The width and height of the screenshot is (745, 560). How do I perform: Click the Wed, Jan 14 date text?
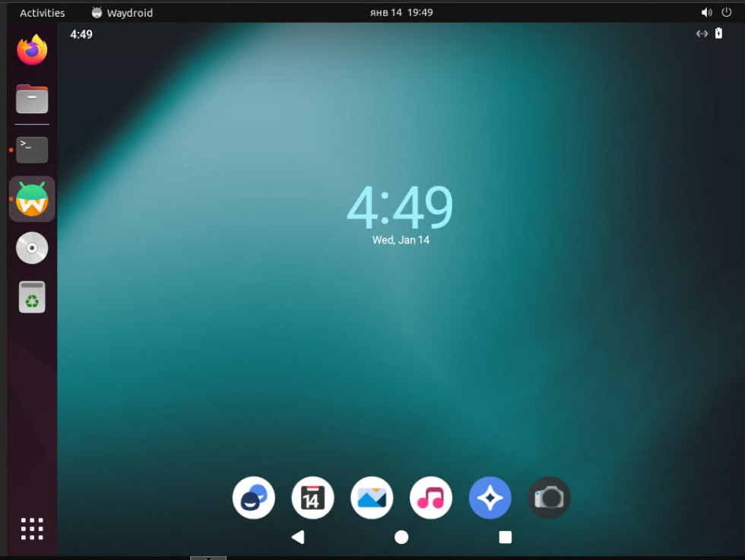[401, 240]
